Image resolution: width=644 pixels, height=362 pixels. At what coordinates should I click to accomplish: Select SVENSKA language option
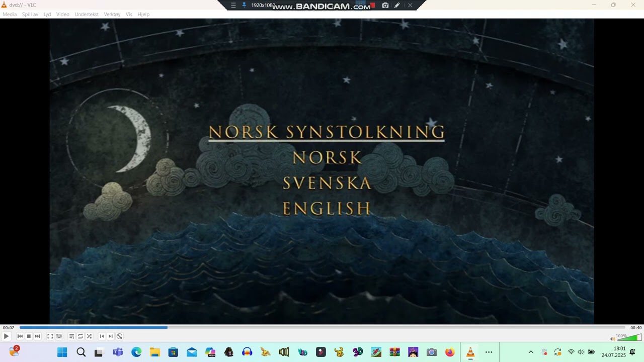click(327, 183)
